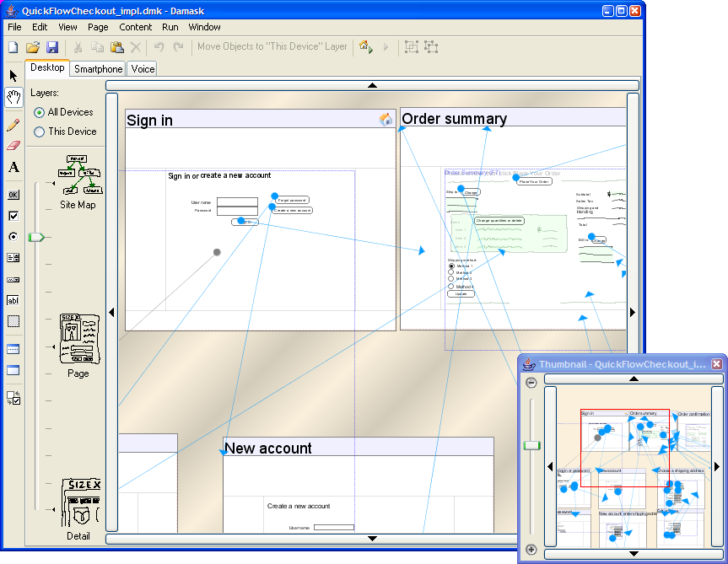
Task: Select the All Devices radio button
Action: point(40,112)
